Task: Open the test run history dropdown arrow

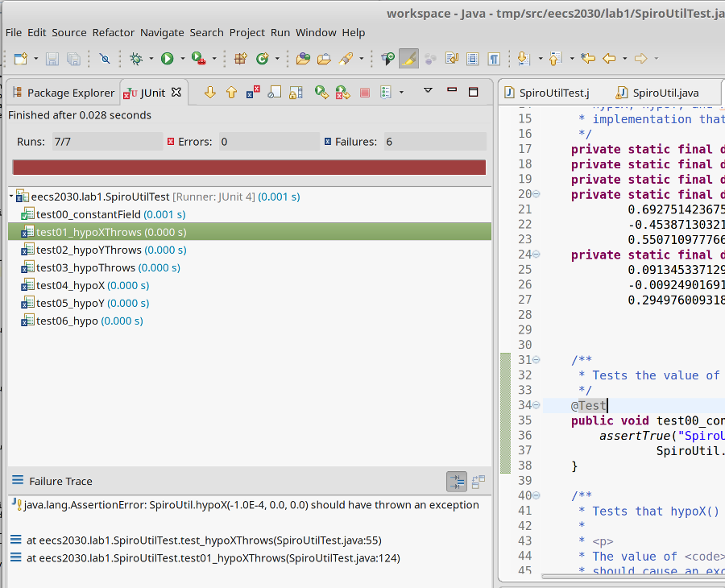Action: 401,93
